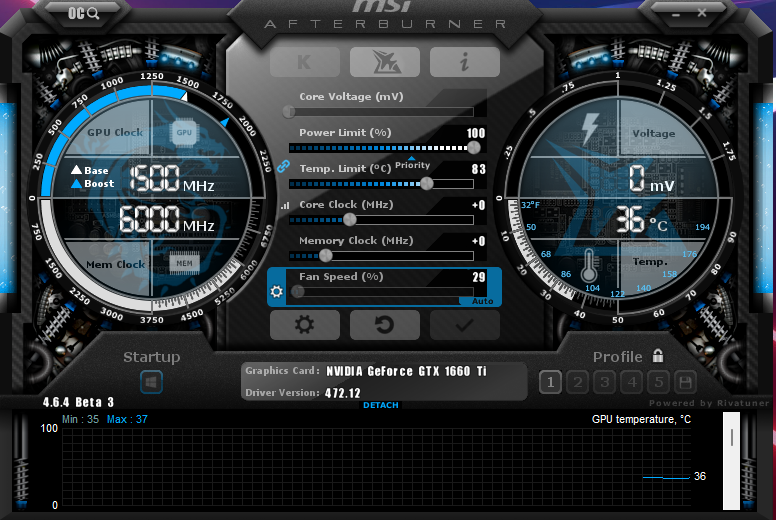Click the GPU temperature graph area

point(376,467)
